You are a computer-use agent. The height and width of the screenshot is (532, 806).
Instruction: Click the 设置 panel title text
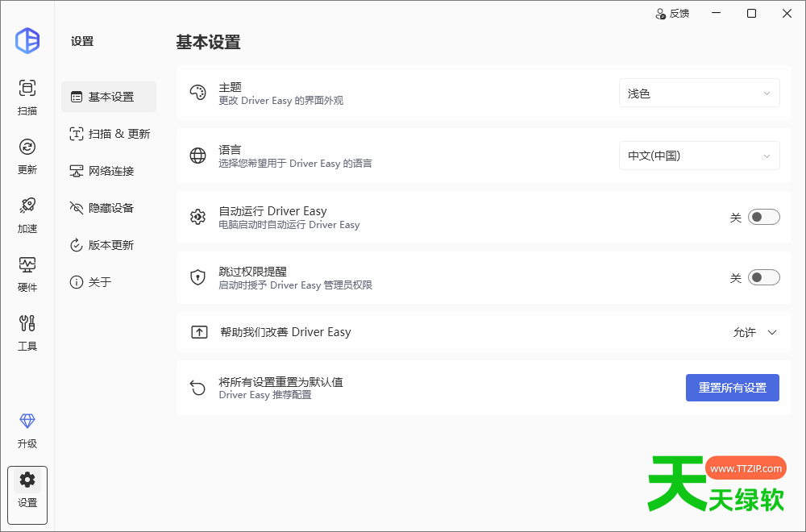pos(82,42)
